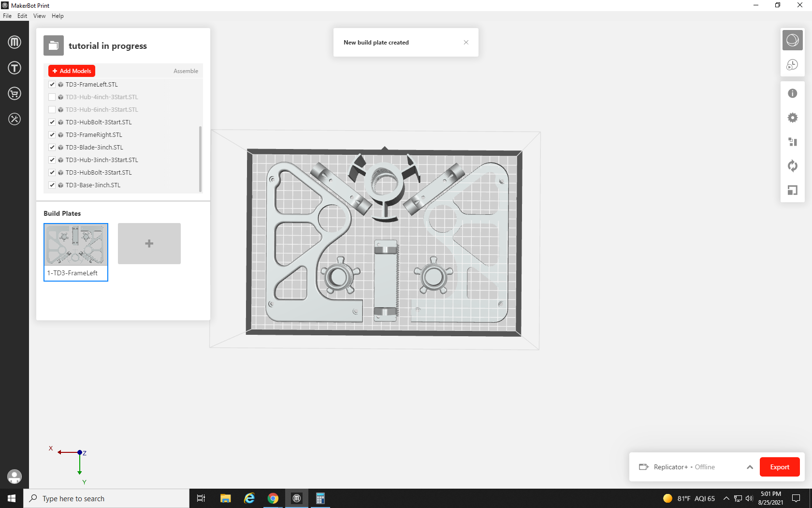This screenshot has width=812, height=508.
Task: Open the View menu
Action: point(40,16)
